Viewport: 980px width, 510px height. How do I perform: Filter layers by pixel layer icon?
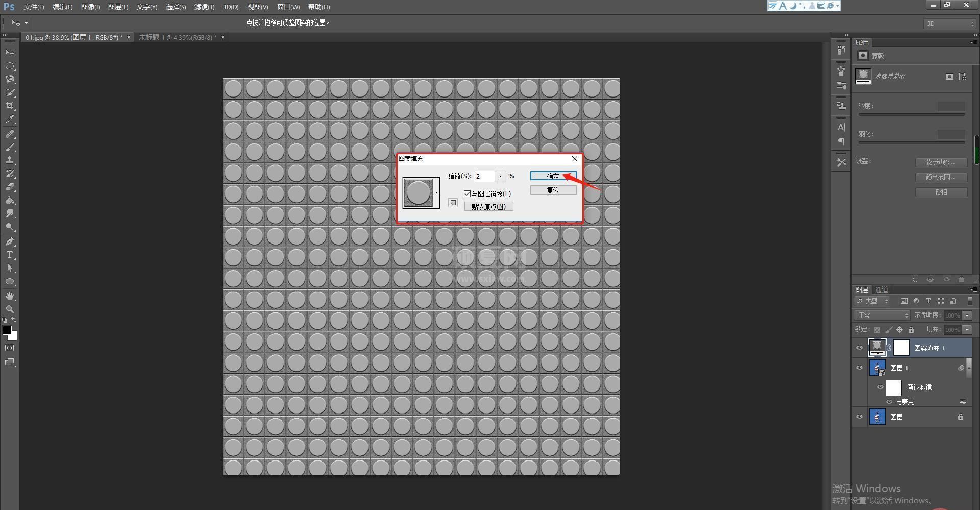(x=904, y=301)
